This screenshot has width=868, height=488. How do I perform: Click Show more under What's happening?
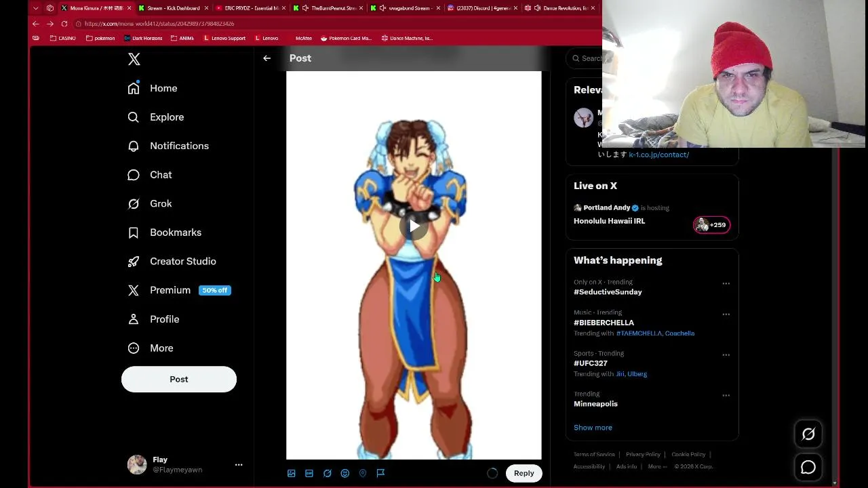click(x=593, y=428)
